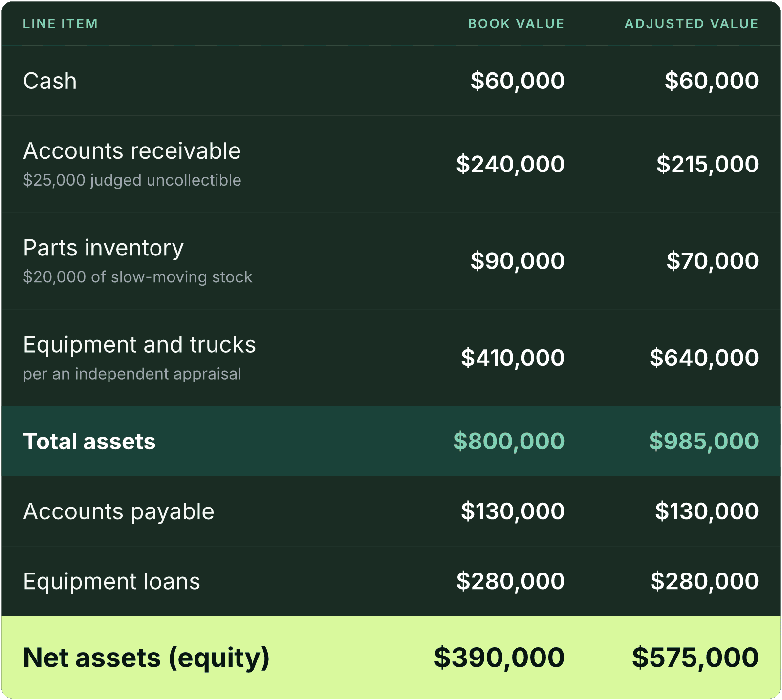Select the Accounts payable label
Image resolution: width=782 pixels, height=700 pixels.
click(119, 512)
